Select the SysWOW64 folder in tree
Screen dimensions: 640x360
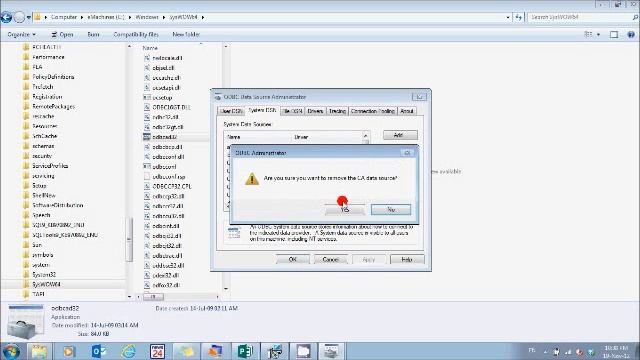coord(46,284)
